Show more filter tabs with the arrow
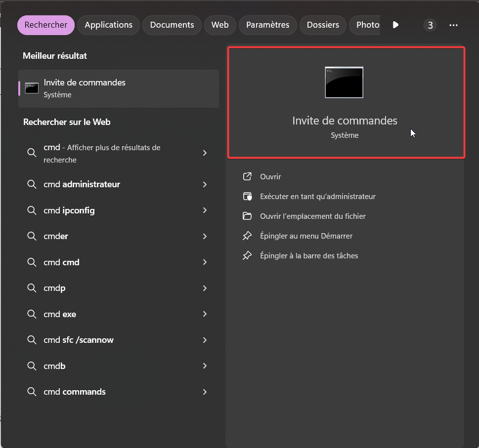 tap(395, 25)
